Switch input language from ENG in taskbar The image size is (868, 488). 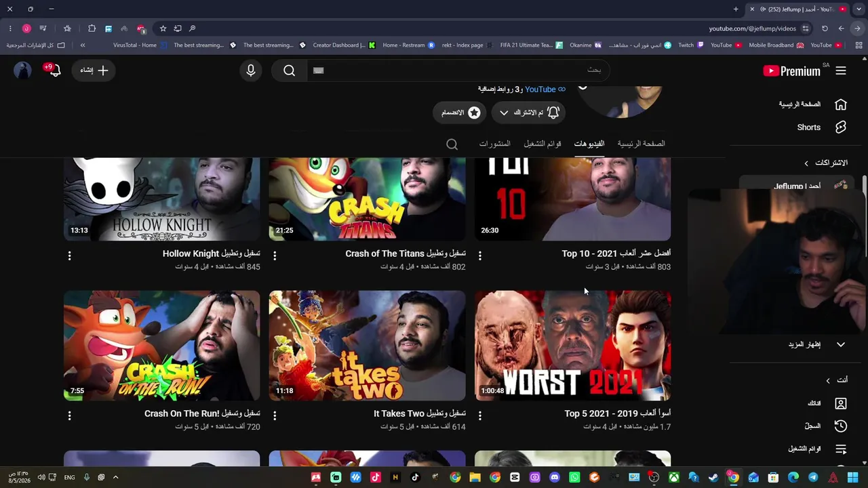(69, 477)
